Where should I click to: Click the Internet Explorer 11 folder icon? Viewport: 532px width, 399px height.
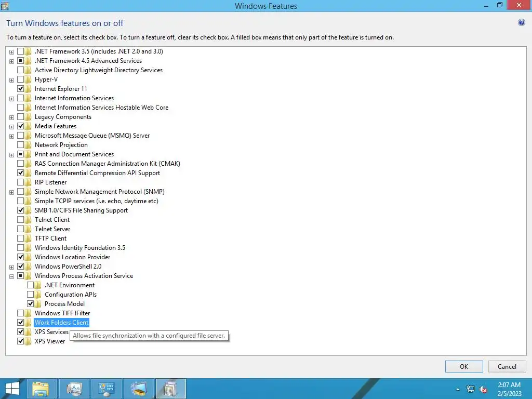[x=28, y=89]
